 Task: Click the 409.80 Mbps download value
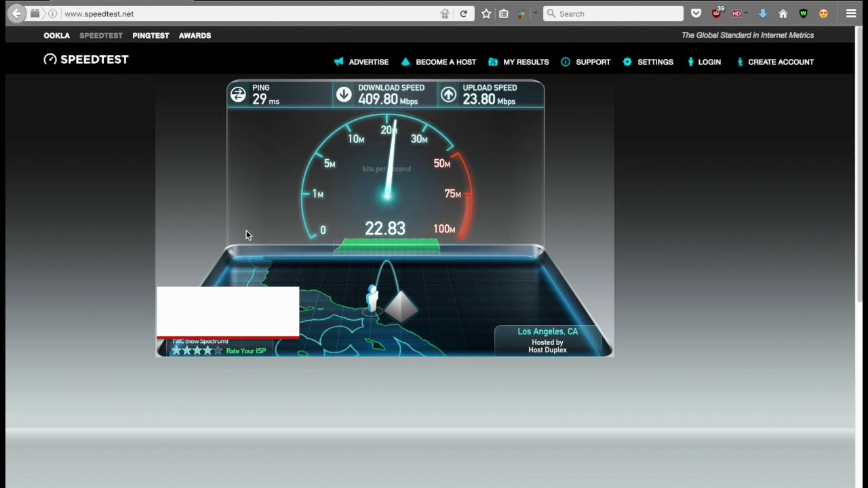coord(389,99)
